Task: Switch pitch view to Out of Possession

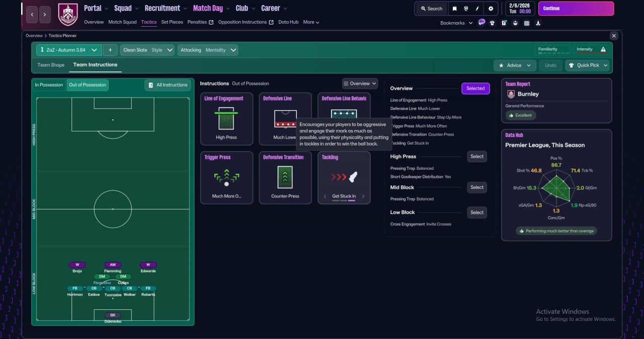Action: [x=88, y=85]
